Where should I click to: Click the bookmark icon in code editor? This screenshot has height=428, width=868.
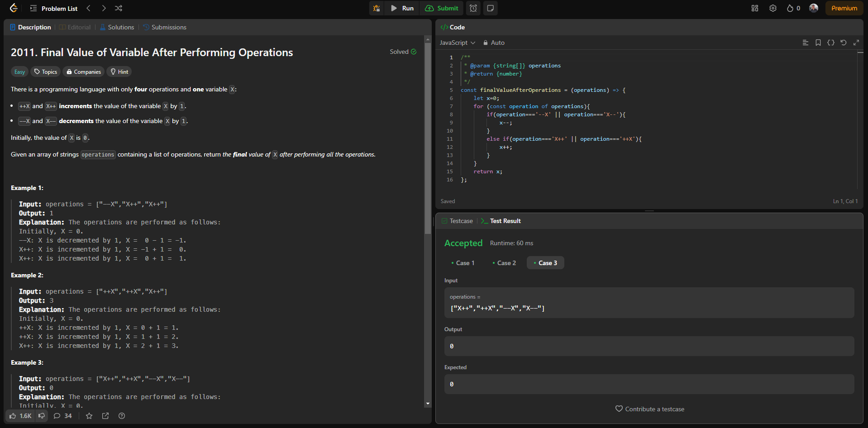[x=818, y=43]
